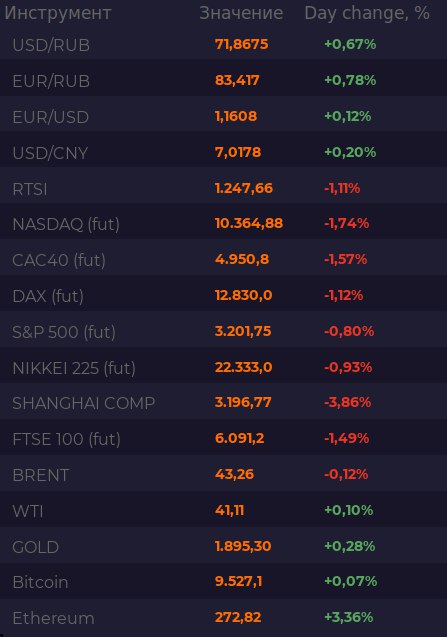Open the DAX (fut) row

224,296
